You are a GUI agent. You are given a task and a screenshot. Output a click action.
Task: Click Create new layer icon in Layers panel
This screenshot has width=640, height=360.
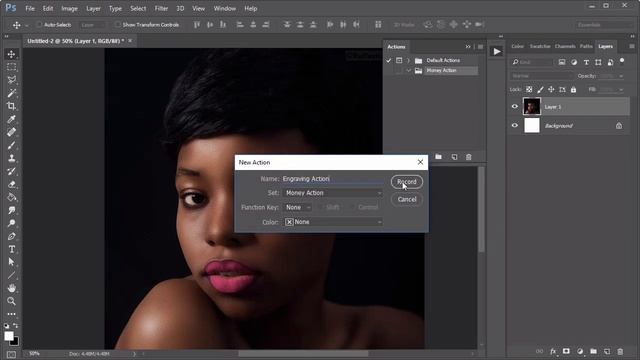(x=607, y=351)
